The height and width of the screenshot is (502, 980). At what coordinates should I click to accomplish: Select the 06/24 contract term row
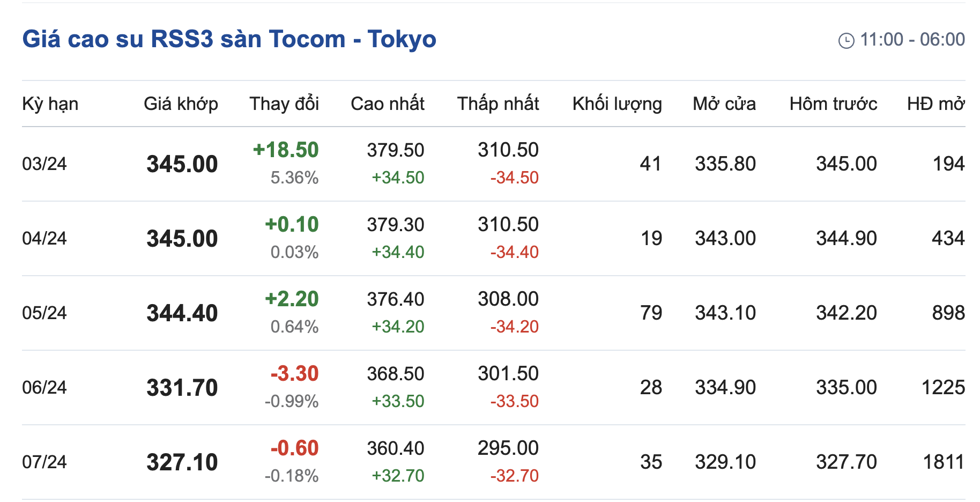[44, 387]
